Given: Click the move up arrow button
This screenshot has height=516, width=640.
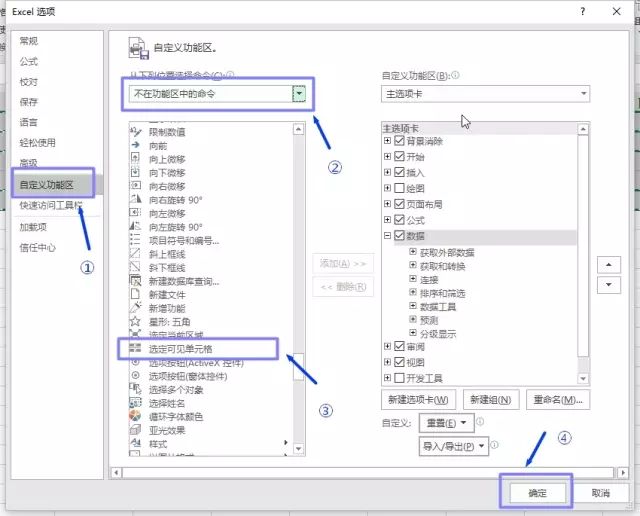Looking at the screenshot, I should click(x=609, y=265).
